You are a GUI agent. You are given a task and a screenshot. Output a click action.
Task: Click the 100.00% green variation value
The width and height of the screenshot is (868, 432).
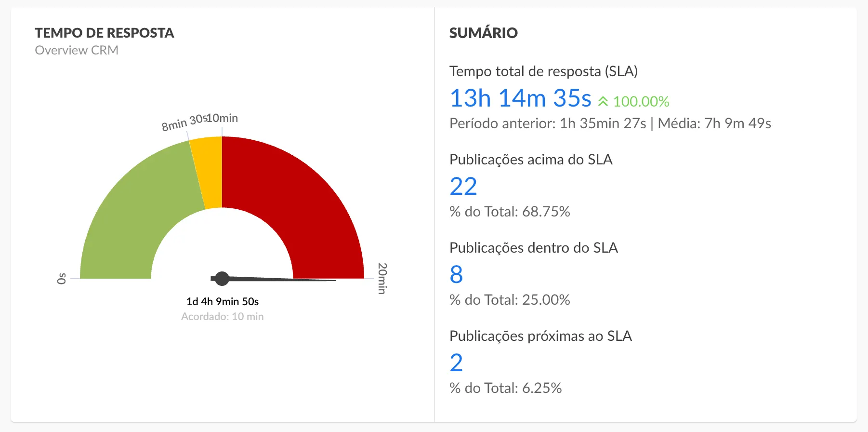[641, 102]
